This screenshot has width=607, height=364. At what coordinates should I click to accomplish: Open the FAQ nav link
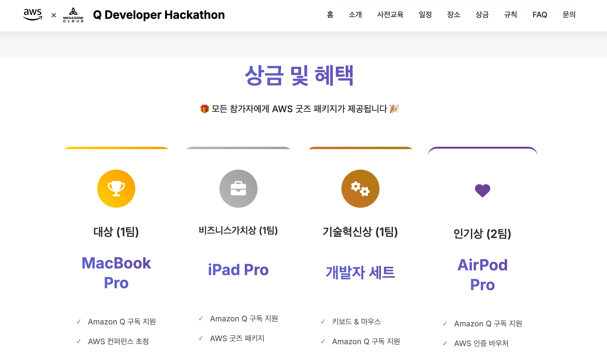(x=540, y=15)
